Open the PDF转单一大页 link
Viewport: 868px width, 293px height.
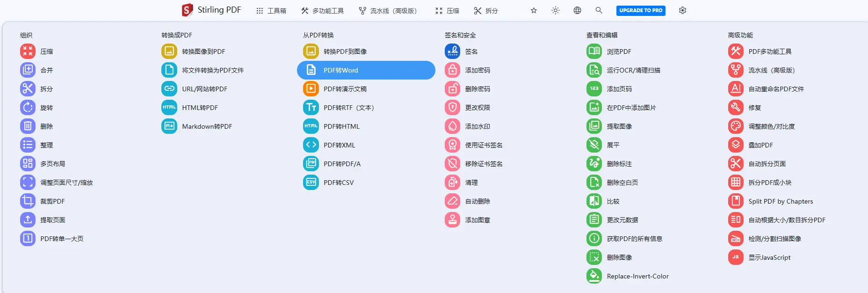tap(62, 239)
